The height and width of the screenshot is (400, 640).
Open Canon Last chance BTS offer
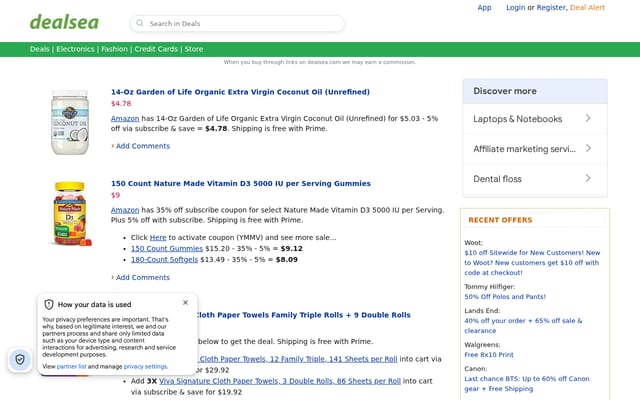pos(527,383)
